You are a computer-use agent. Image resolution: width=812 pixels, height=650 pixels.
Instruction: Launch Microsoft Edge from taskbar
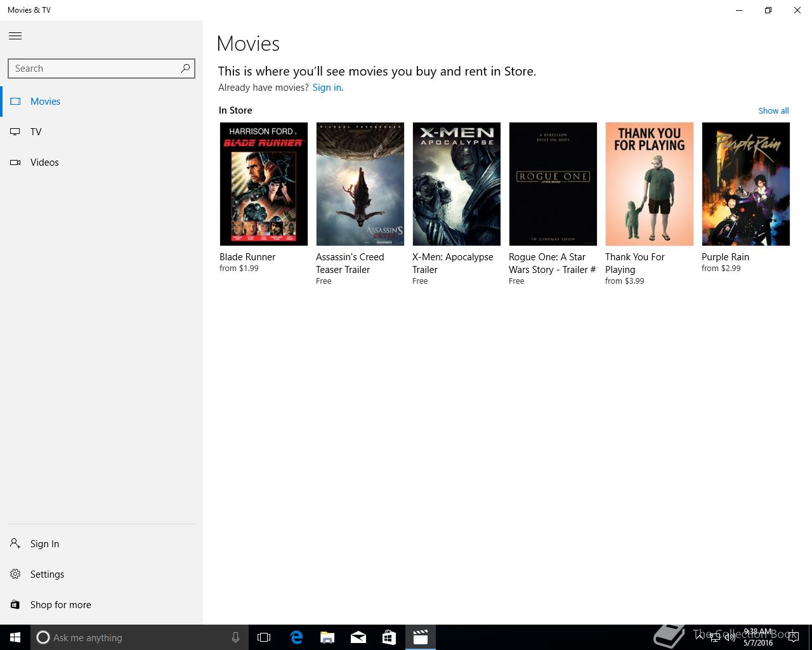pyautogui.click(x=296, y=637)
